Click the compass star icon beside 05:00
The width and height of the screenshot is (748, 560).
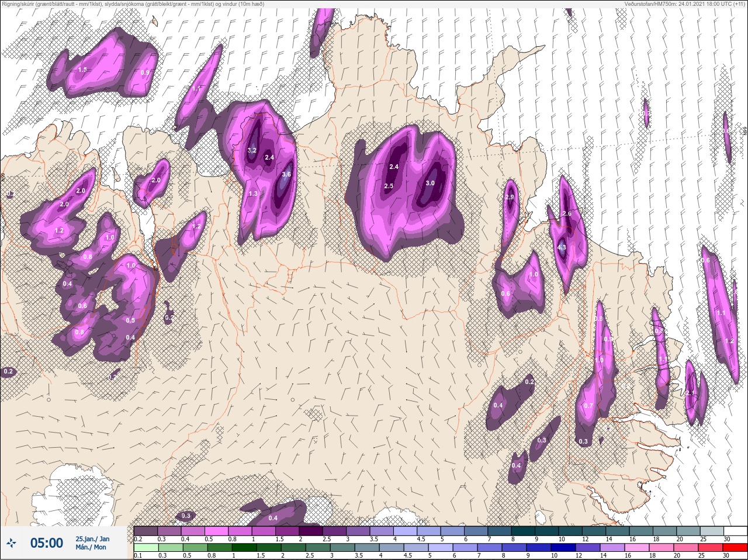12,543
